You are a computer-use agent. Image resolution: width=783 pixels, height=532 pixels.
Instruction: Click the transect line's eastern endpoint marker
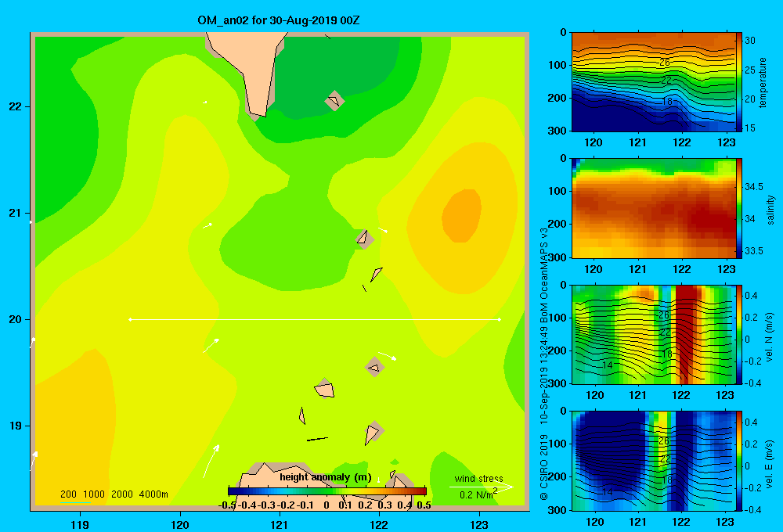(499, 319)
